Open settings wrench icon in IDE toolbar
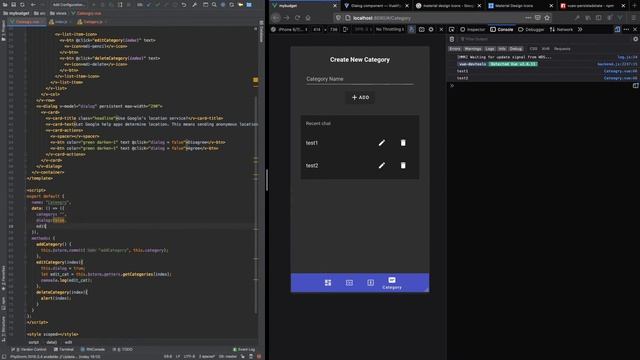Image resolution: width=640 pixels, height=360 pixels. click(x=195, y=5)
